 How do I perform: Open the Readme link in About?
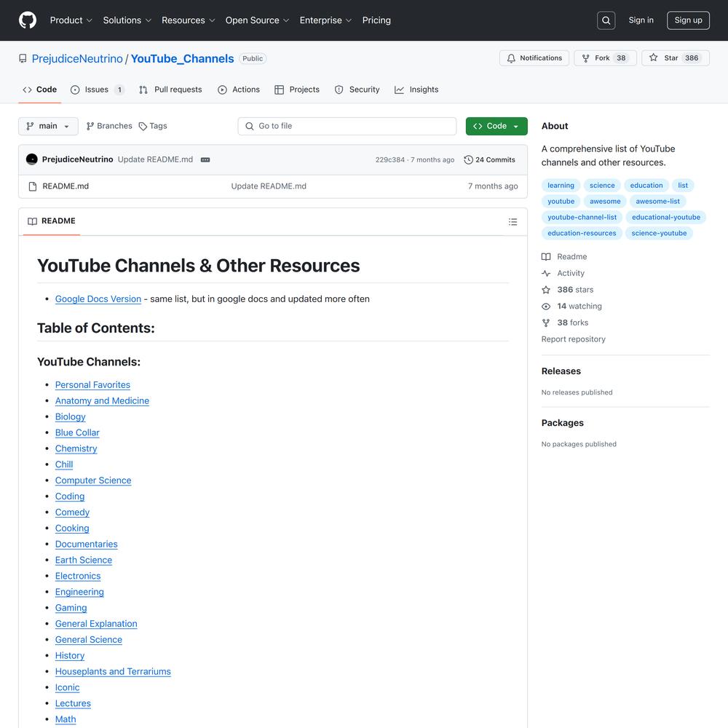click(564, 257)
